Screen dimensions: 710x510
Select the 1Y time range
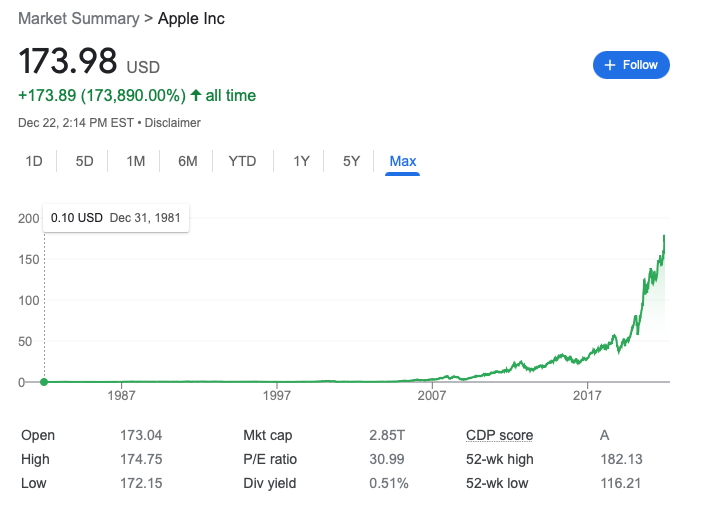tap(301, 161)
